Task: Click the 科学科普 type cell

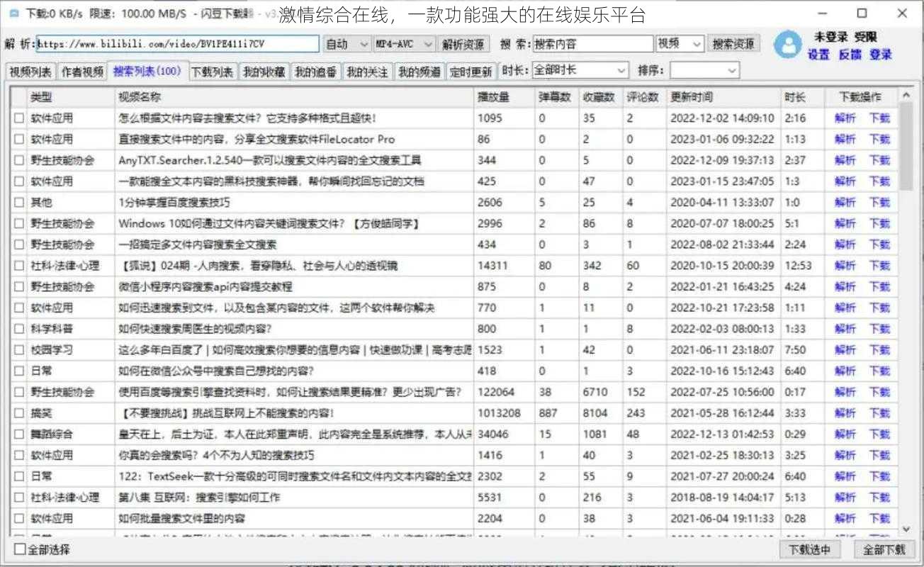Action: (52, 329)
